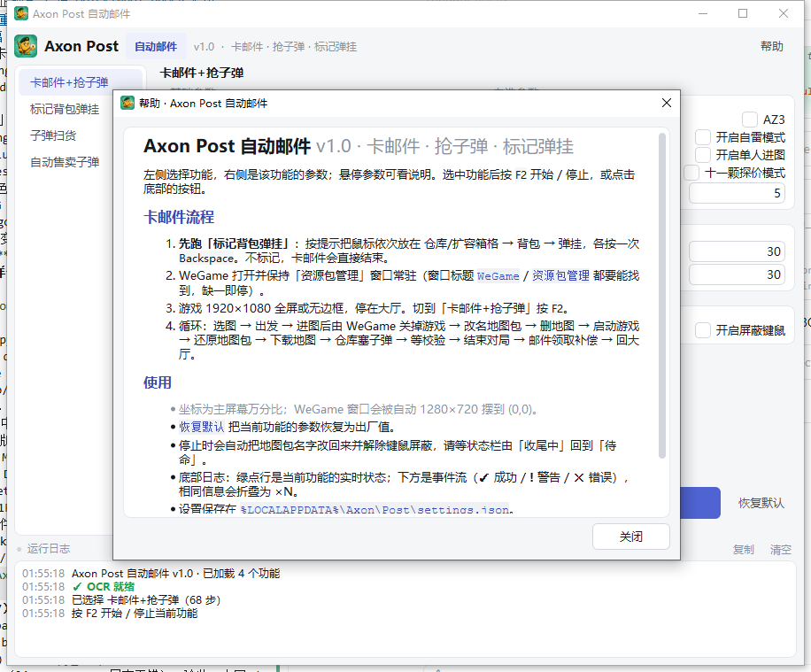Click the Axon Post logo icon in header
Viewport: 811px width, 672px height.
click(x=26, y=46)
